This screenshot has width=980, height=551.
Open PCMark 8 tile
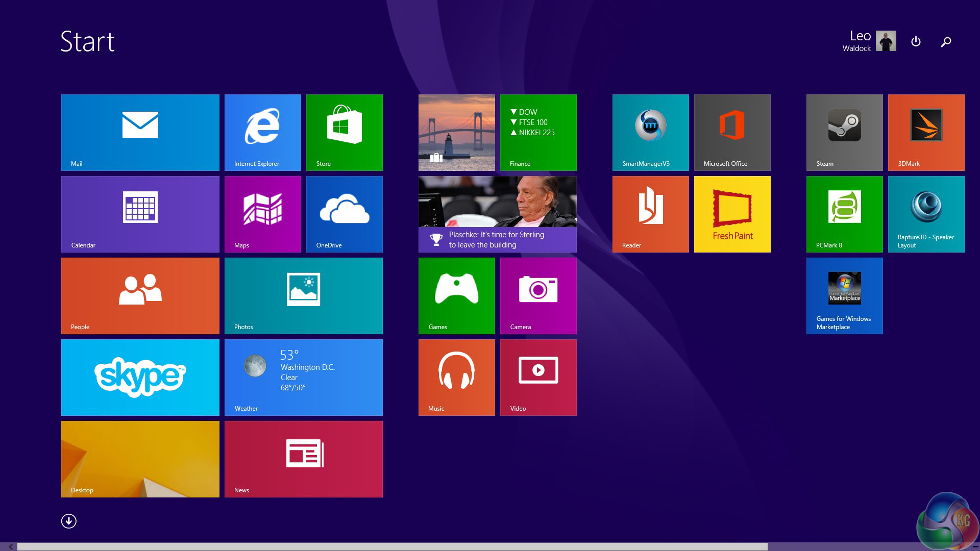pyautogui.click(x=844, y=214)
